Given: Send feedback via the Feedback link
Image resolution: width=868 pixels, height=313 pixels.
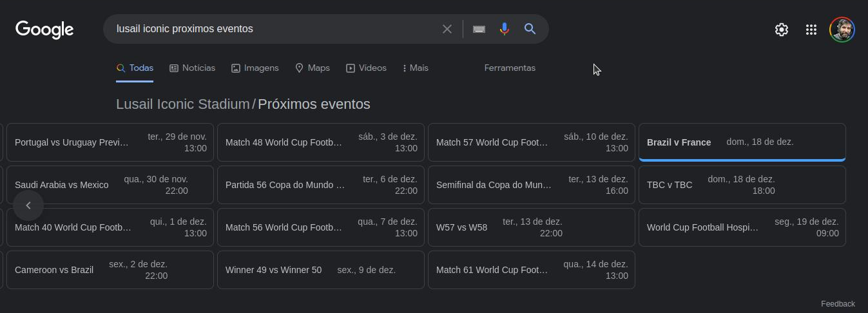Looking at the screenshot, I should pyautogui.click(x=838, y=304).
